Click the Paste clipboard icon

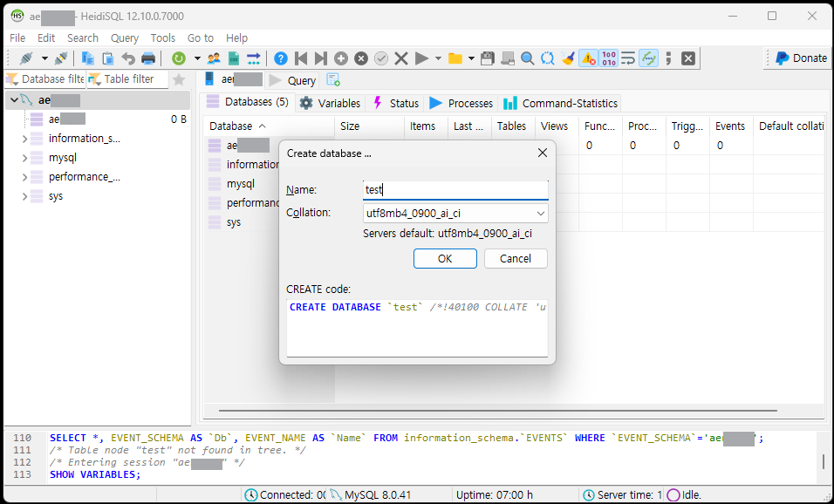tap(108, 58)
